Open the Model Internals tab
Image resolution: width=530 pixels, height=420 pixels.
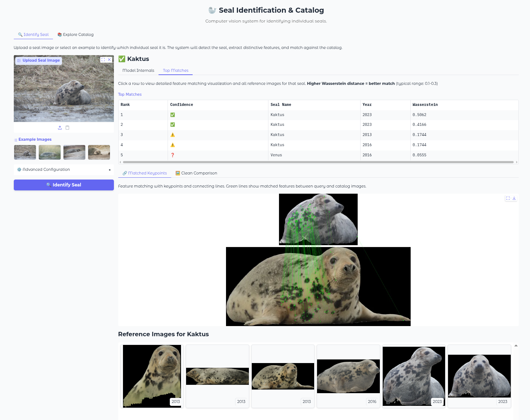[x=138, y=70]
